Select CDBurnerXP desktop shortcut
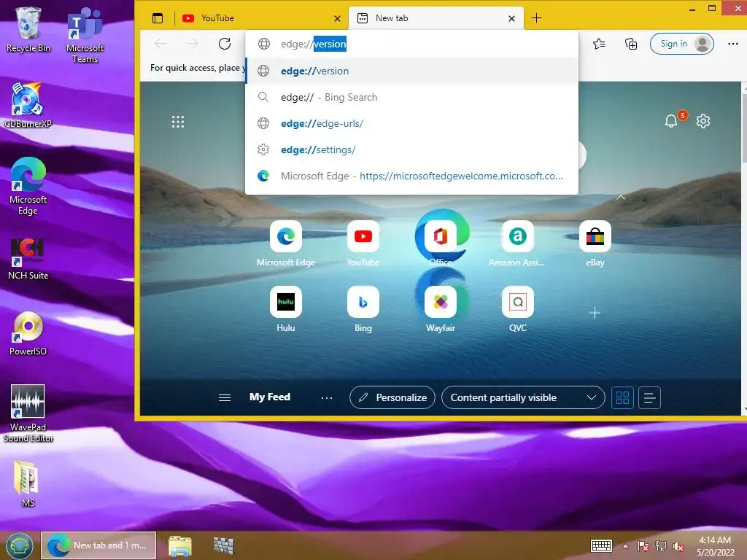 pos(28,105)
